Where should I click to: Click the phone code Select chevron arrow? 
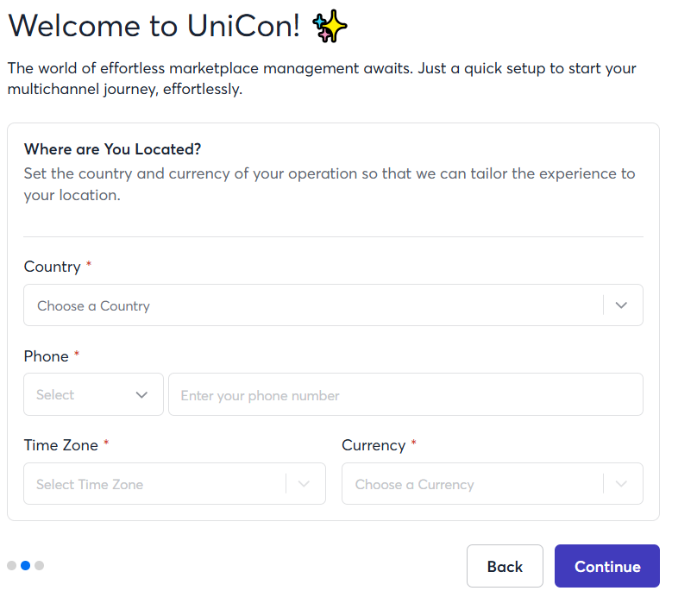(x=142, y=395)
